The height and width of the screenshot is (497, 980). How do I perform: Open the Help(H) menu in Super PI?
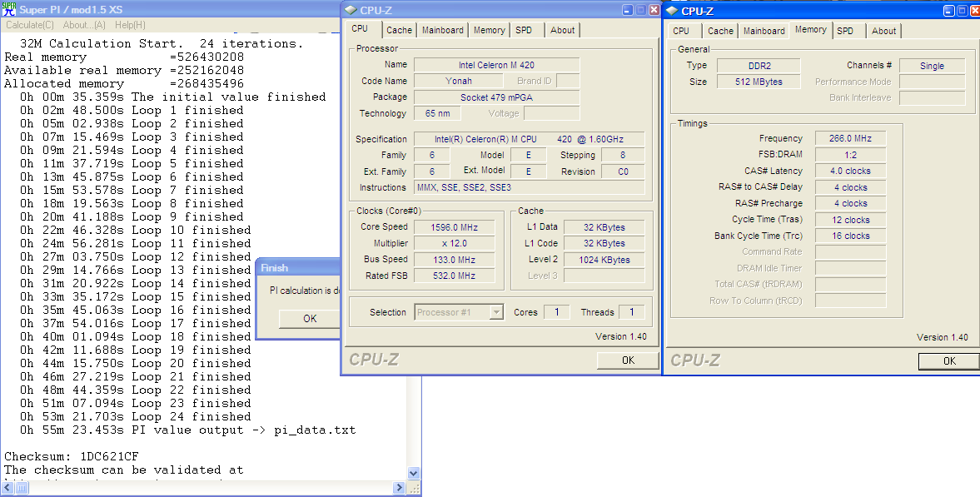coord(130,25)
